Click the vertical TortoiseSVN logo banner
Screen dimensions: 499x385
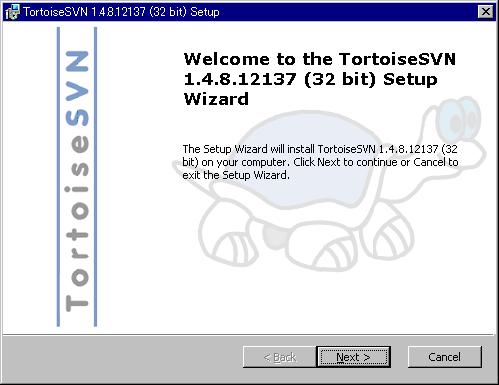point(77,177)
